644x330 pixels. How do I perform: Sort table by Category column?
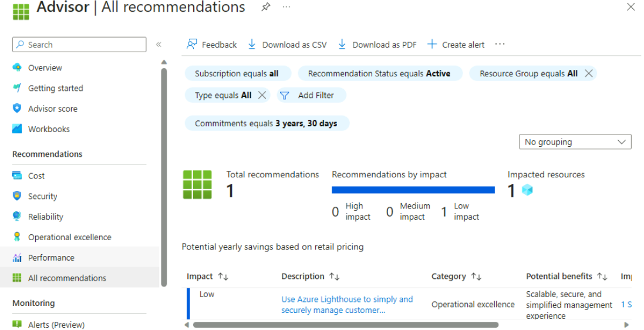477,277
